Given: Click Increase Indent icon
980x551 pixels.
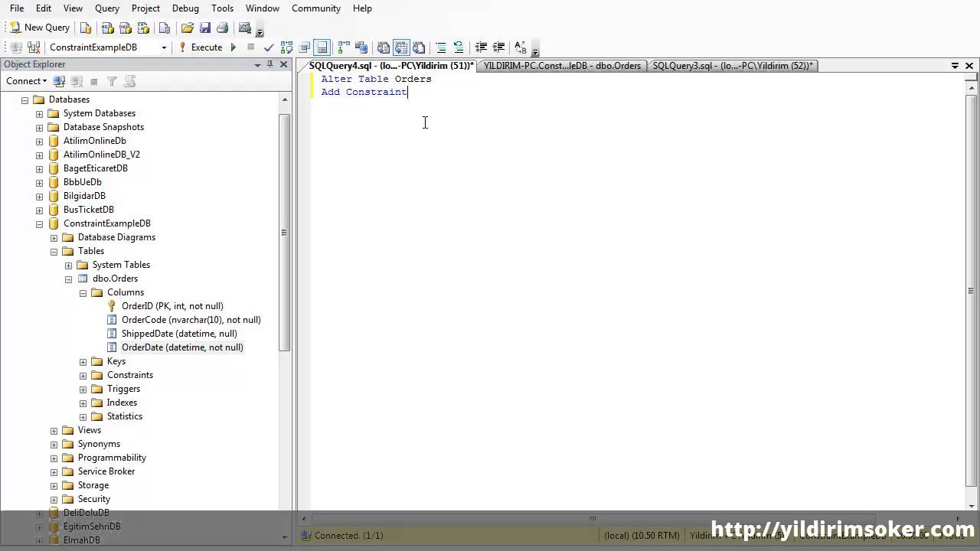Looking at the screenshot, I should pos(498,47).
